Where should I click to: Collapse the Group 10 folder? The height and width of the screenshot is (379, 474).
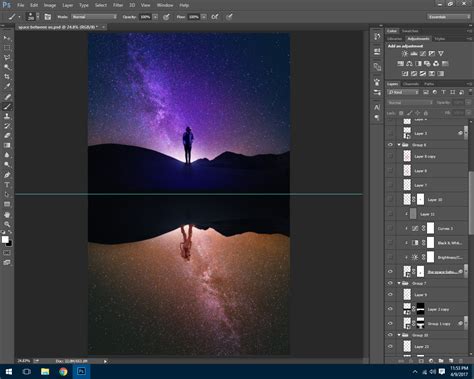pos(399,335)
